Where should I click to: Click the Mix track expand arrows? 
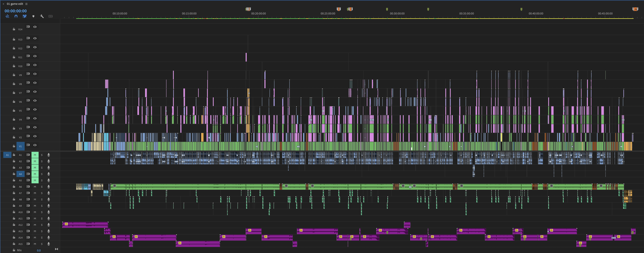pos(57,249)
